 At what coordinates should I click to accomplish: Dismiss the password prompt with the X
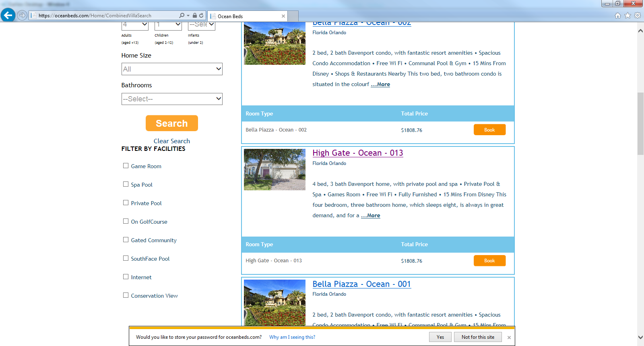(x=509, y=338)
